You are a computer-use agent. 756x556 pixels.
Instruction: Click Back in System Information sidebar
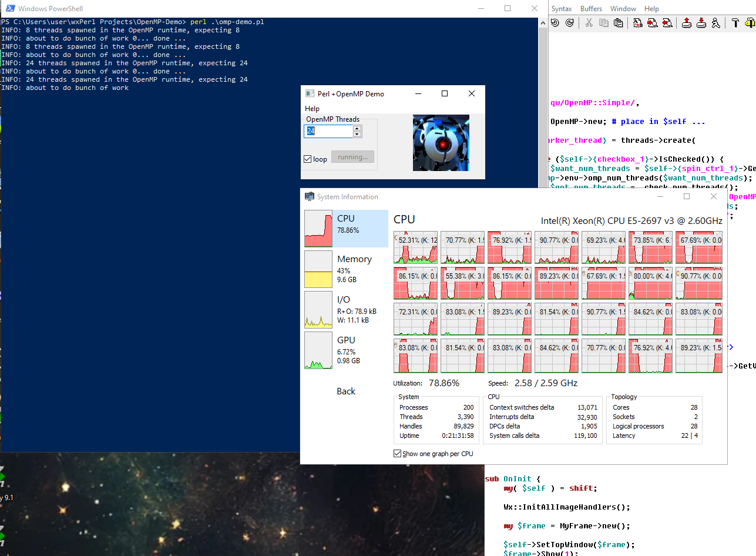pyautogui.click(x=346, y=391)
